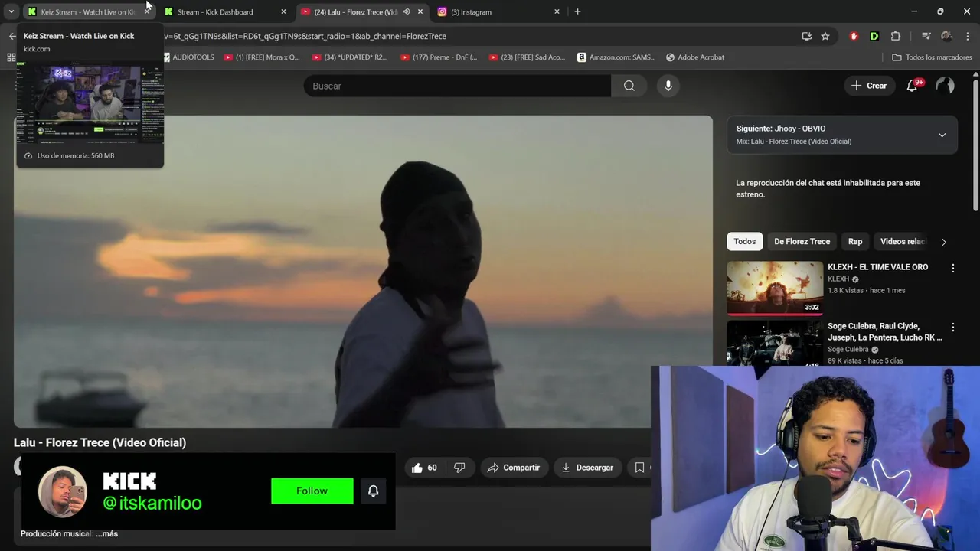Open the red hand ad blocker extension
This screenshot has width=980, height=551.
854,36
